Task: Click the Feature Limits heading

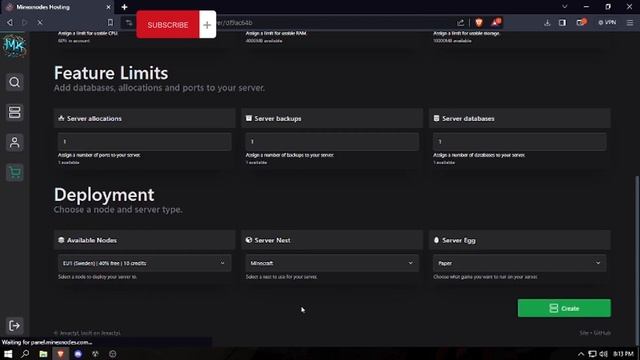Action: 111,73
